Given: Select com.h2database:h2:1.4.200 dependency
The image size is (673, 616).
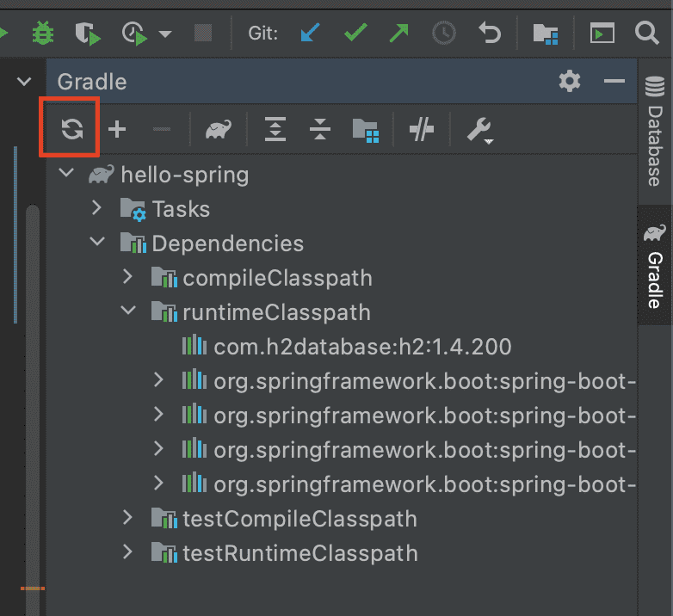Looking at the screenshot, I should point(362,347).
